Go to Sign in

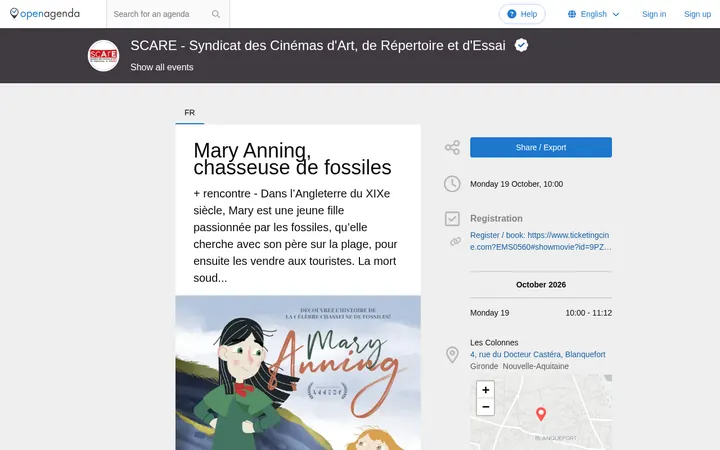(x=654, y=14)
